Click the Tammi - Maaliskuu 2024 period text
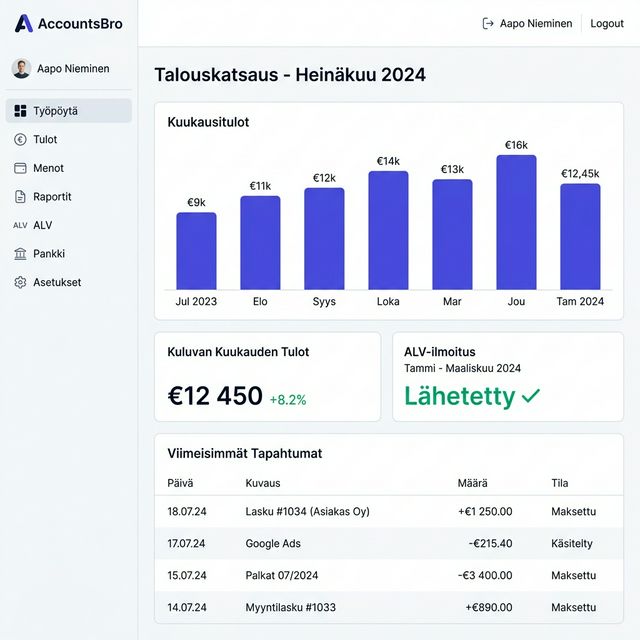Screen dimensions: 640x640 (462, 368)
